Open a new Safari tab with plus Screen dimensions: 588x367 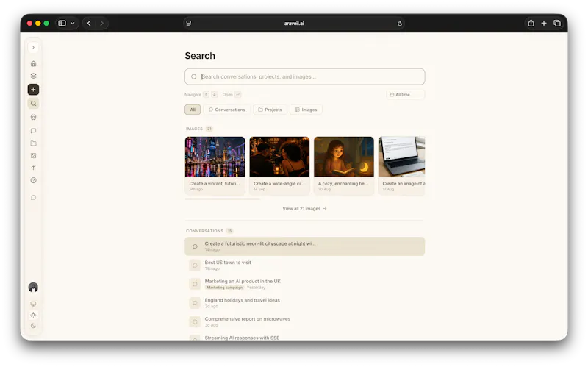544,24
